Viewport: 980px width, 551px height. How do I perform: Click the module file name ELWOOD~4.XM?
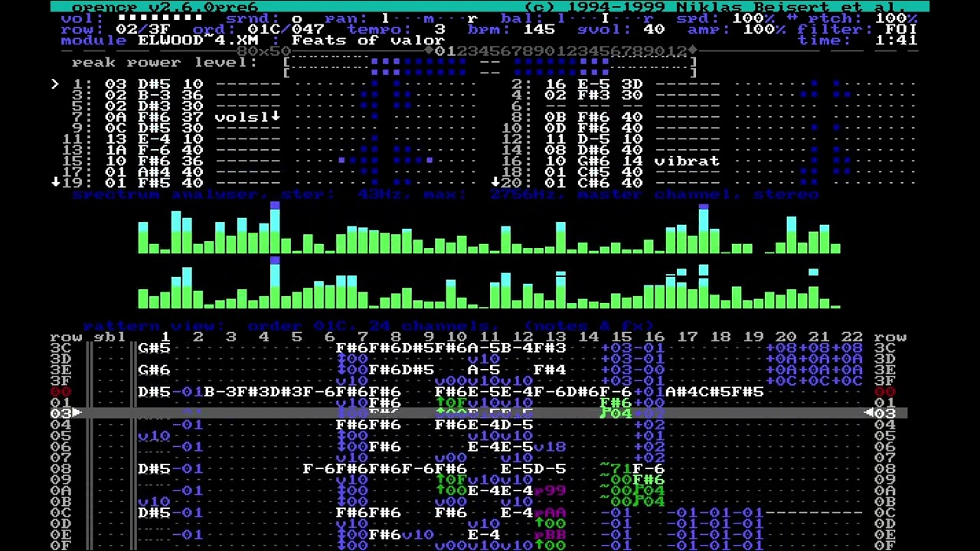click(198, 41)
